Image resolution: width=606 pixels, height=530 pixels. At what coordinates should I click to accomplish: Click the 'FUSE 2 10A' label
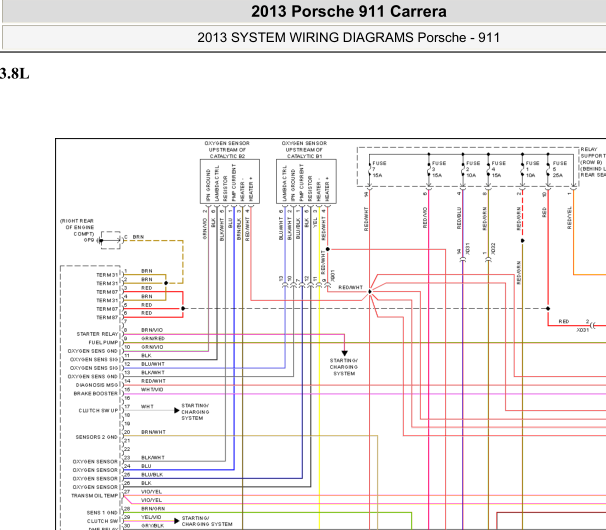tap(473, 169)
